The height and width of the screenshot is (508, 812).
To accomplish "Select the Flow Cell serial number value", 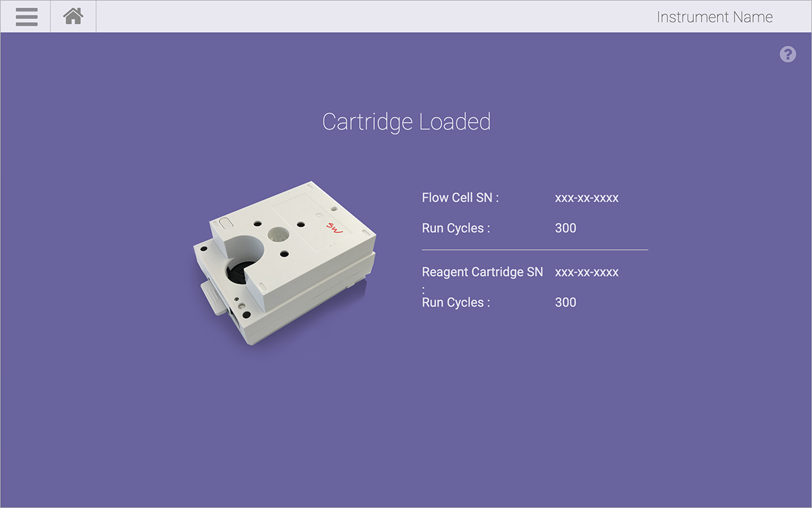I will [586, 197].
